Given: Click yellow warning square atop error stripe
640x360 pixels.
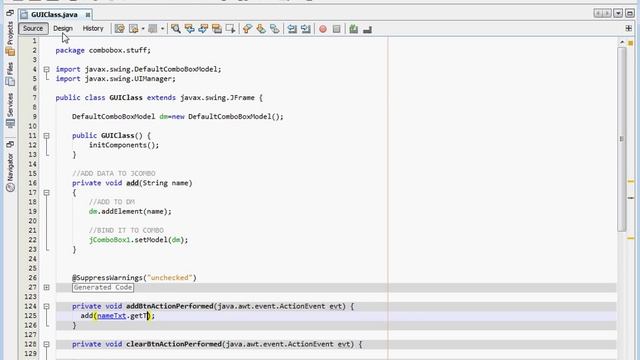Looking at the screenshot, I should point(631,43).
